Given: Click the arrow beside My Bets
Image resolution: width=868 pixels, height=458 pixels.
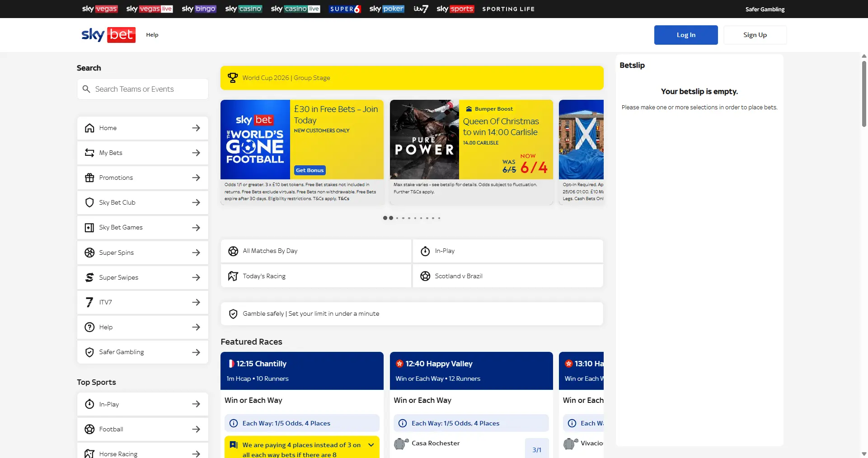Looking at the screenshot, I should 196,153.
